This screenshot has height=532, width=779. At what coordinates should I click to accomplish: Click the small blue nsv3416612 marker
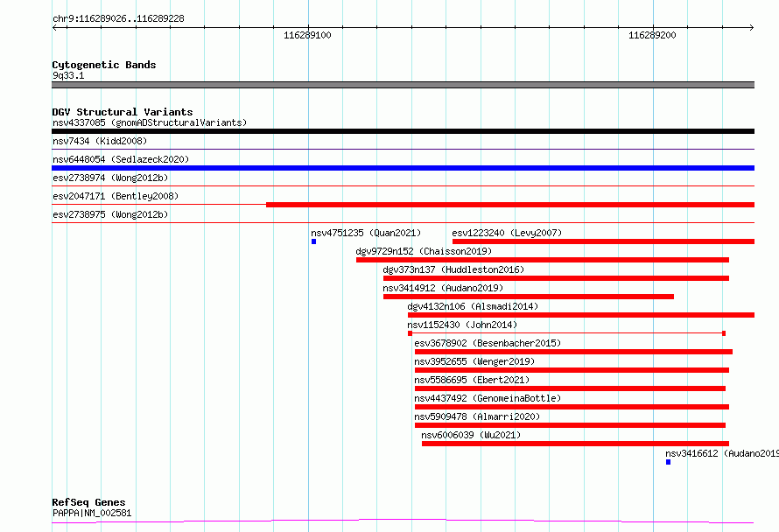(668, 462)
